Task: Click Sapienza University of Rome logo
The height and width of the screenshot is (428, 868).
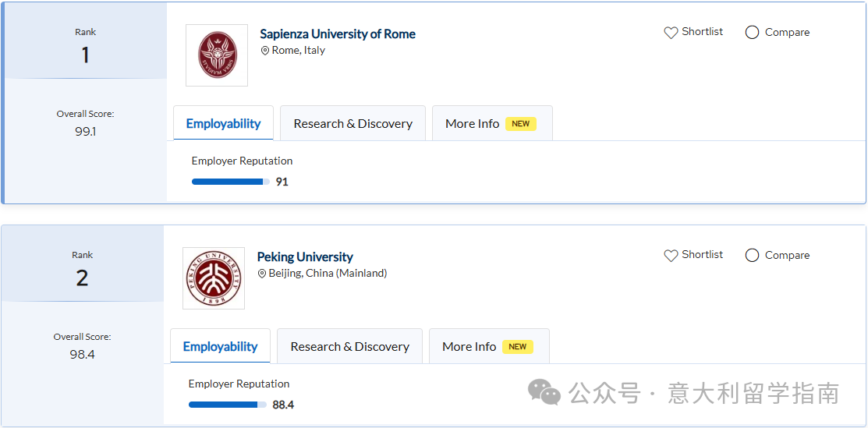Action: (217, 55)
